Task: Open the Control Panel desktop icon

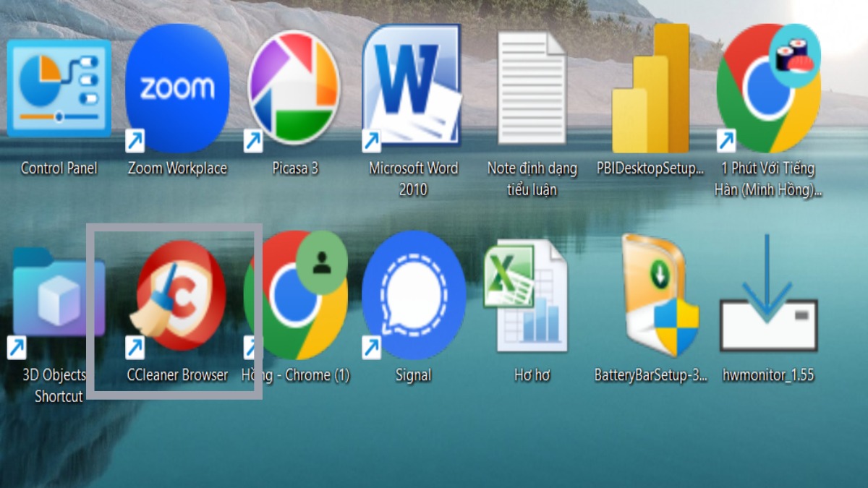Action: click(59, 87)
